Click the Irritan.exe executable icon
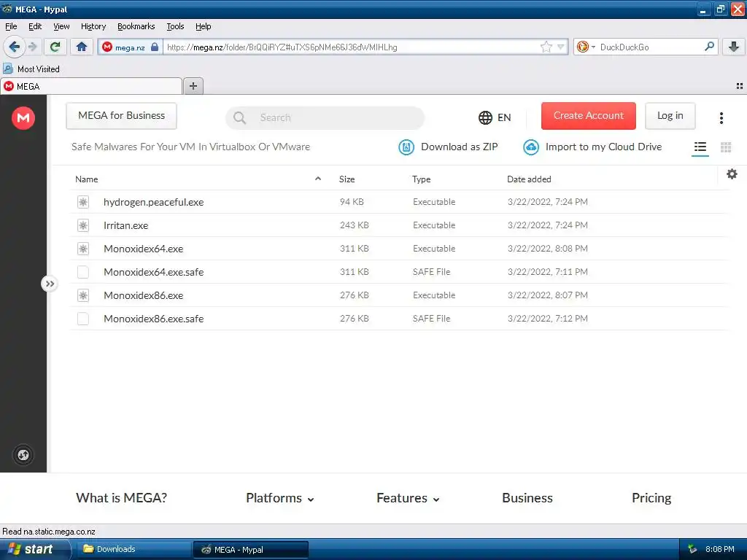The image size is (747, 560). 83,225
